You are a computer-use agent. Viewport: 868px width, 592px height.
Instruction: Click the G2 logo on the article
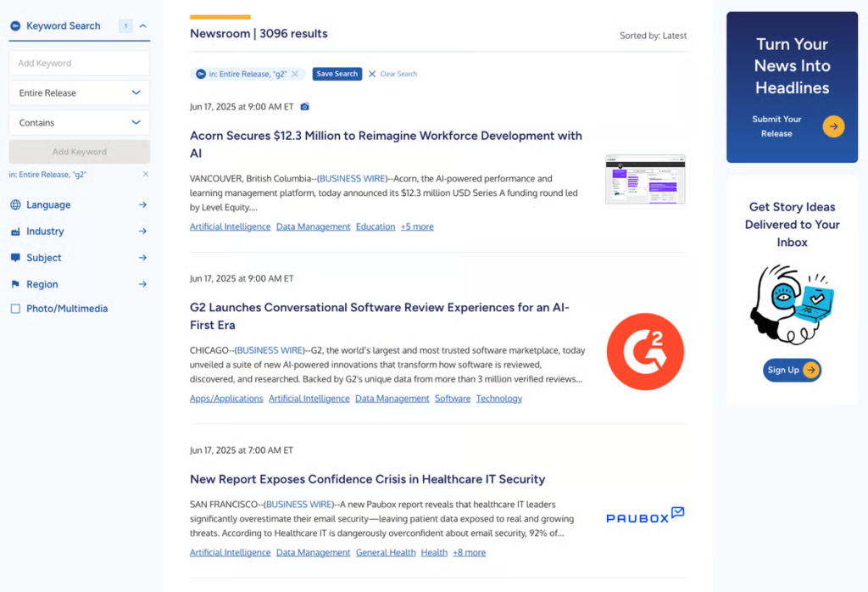[645, 351]
